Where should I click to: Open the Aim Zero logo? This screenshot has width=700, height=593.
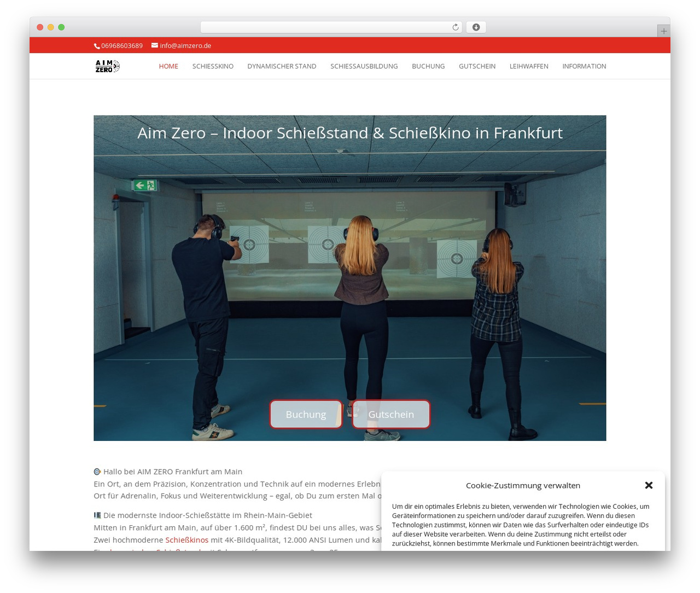pyautogui.click(x=107, y=66)
